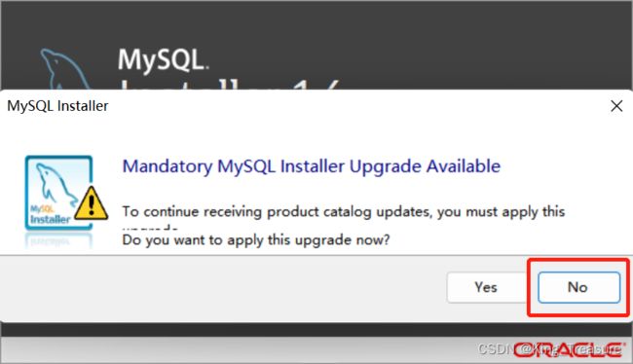Click the dolphin drawing inside the dialog icon

click(56, 183)
